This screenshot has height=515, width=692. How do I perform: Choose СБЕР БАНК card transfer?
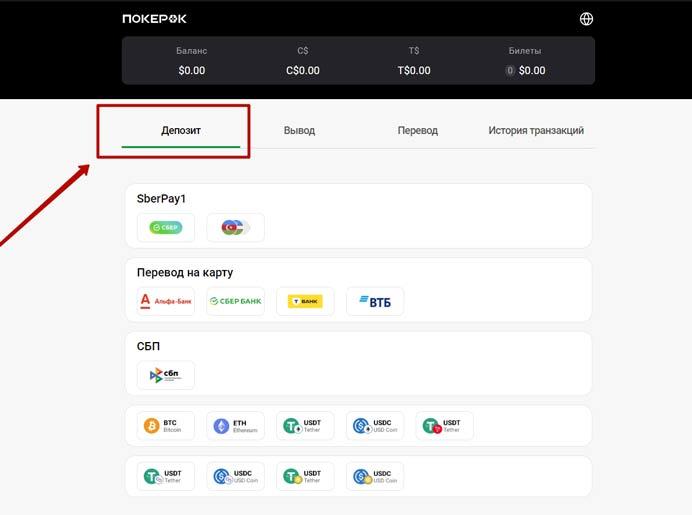235,301
